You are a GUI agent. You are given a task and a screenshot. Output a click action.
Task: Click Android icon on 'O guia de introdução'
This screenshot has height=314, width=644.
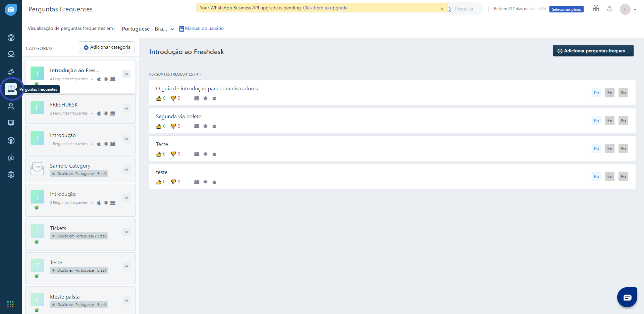click(x=206, y=98)
